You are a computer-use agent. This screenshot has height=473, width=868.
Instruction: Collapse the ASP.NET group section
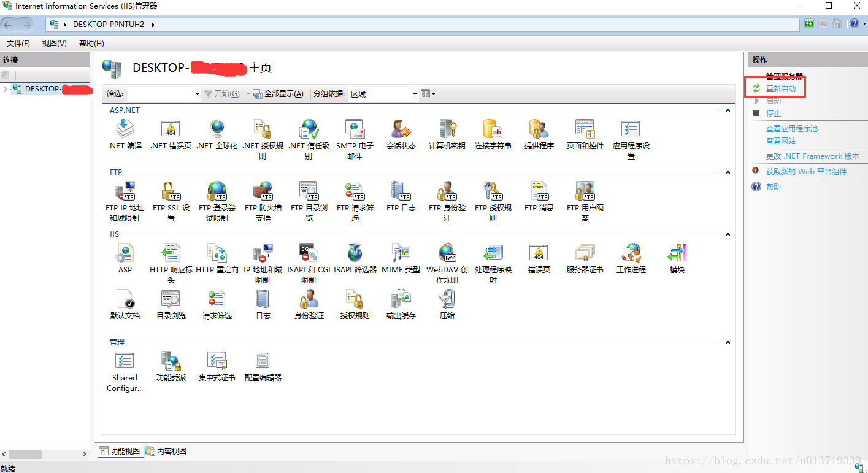tap(728, 110)
